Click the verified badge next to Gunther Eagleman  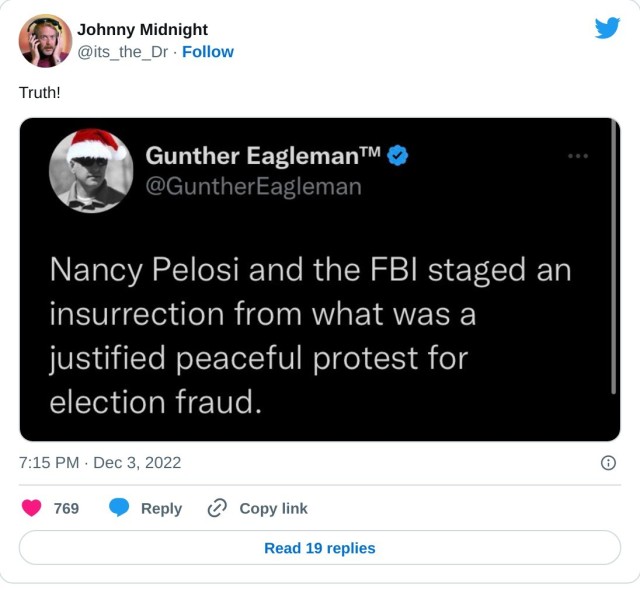[x=398, y=155]
